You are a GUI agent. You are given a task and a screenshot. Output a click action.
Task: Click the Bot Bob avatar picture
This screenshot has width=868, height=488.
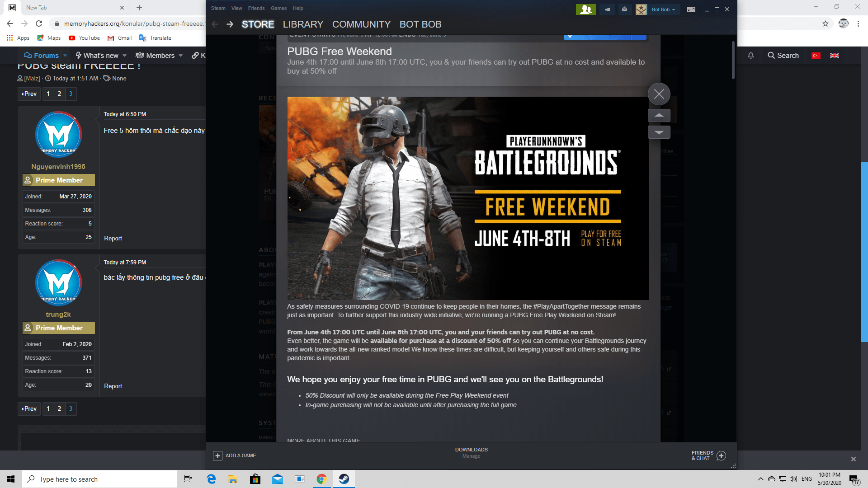[x=641, y=9]
